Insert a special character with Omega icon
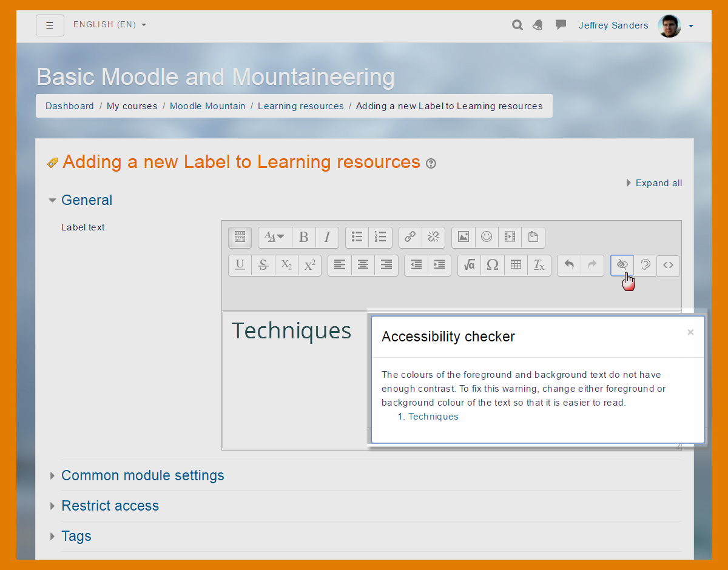This screenshot has height=570, width=728. (493, 265)
